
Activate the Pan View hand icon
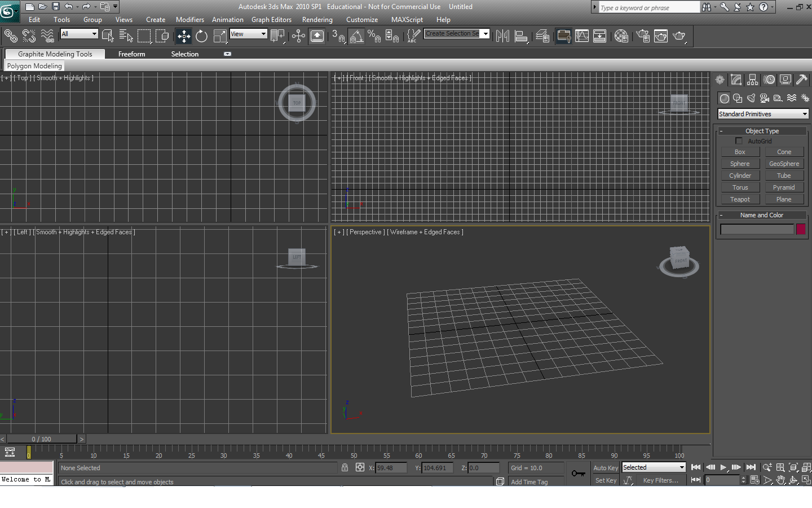point(780,480)
